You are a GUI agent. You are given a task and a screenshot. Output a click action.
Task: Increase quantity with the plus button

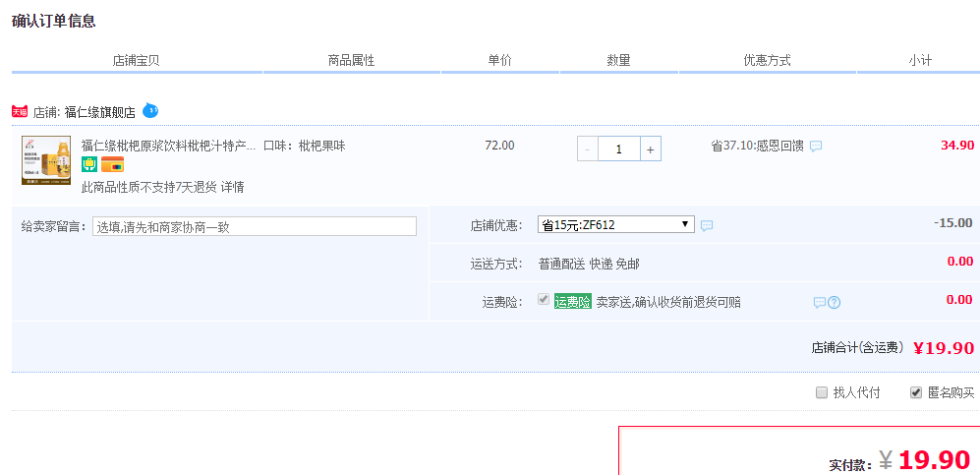point(651,149)
